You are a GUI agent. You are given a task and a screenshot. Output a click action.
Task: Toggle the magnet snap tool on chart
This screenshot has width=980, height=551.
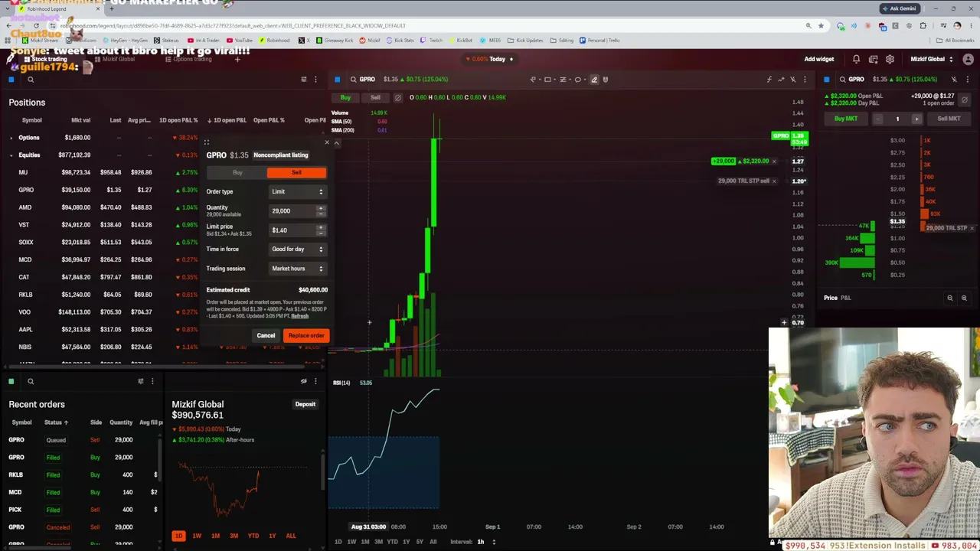click(605, 80)
